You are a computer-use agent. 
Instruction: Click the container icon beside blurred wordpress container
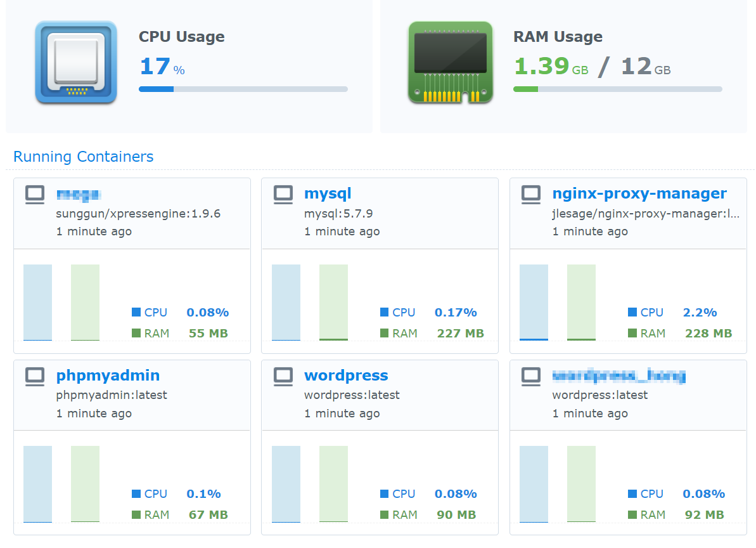point(531,377)
